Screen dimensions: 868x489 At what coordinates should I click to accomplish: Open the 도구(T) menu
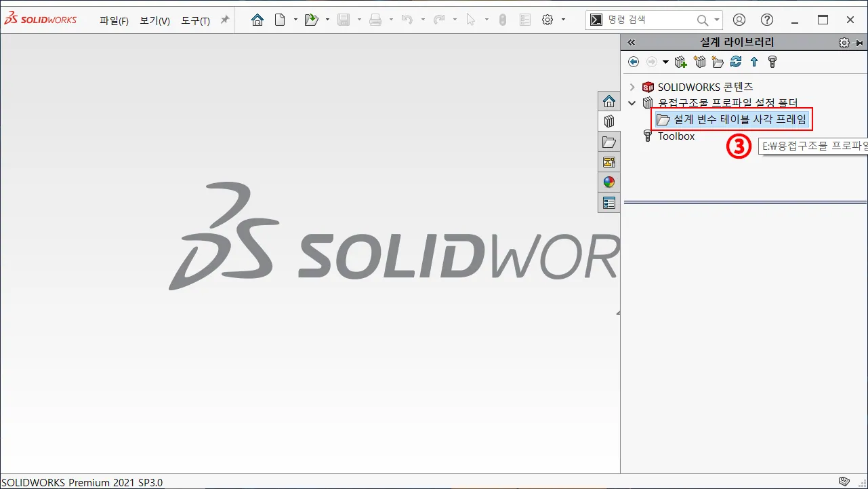(195, 21)
